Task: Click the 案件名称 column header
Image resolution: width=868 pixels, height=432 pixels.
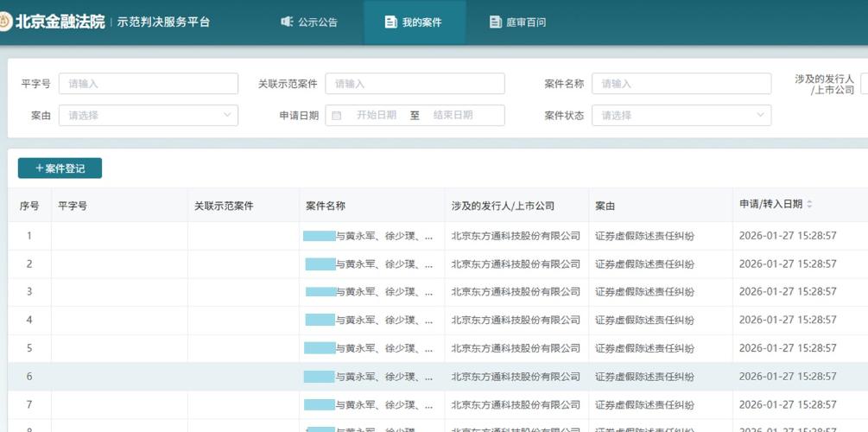Action: [x=326, y=206]
